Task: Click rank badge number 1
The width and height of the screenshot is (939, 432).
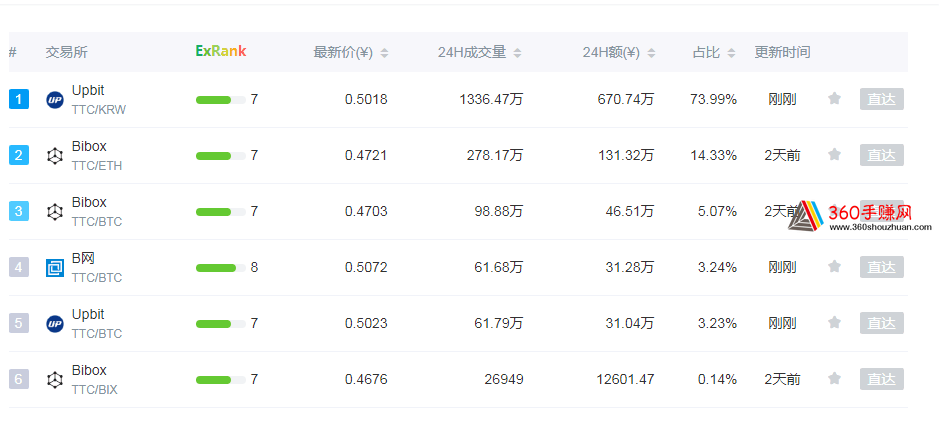Action: tap(19, 99)
